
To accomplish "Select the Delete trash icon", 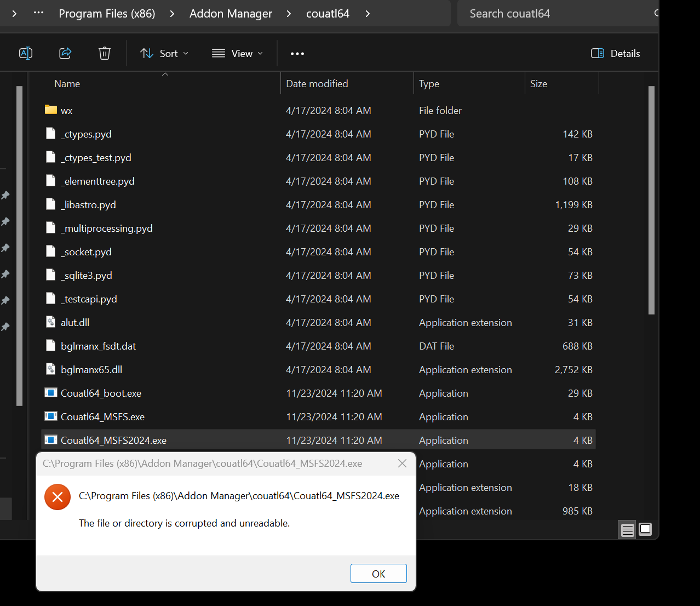I will [x=104, y=53].
